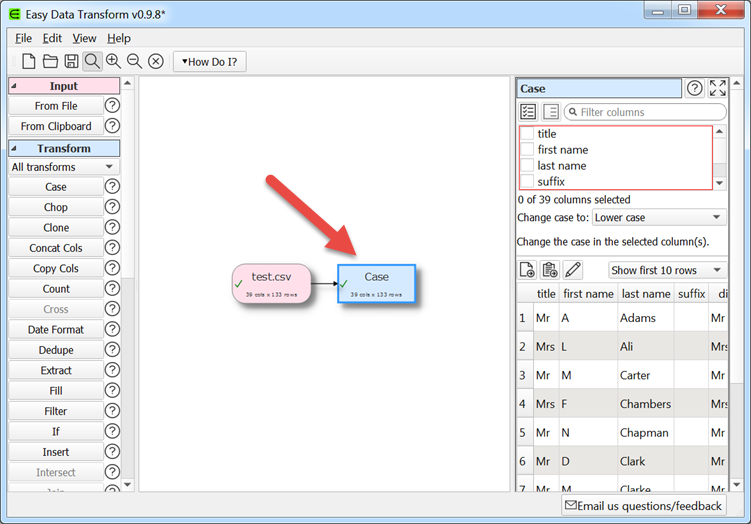This screenshot has height=524, width=751.
Task: Open the View menu
Action: click(x=84, y=38)
